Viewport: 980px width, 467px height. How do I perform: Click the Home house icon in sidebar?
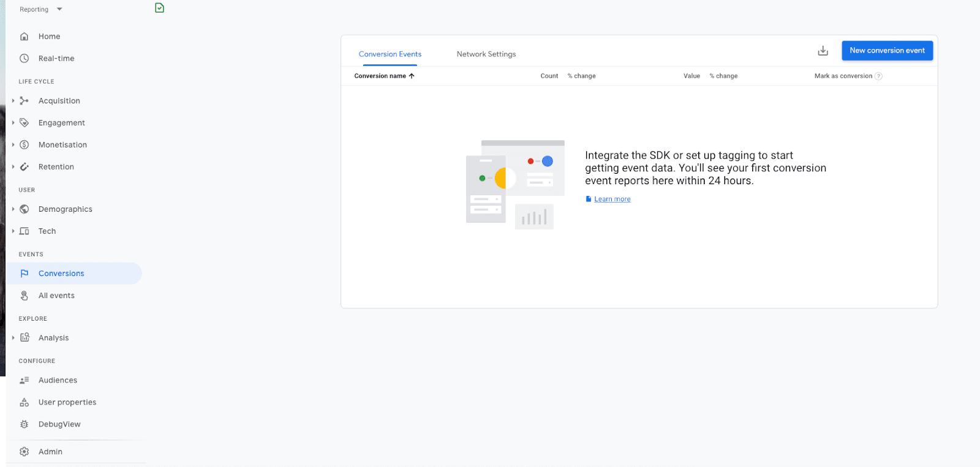tap(24, 37)
